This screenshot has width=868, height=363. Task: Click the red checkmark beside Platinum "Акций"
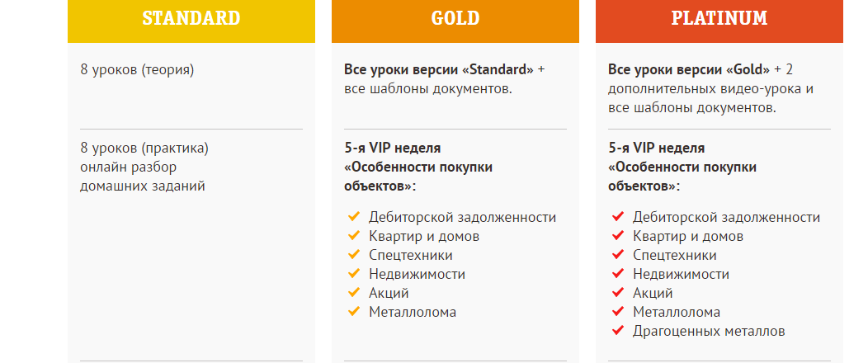[618, 293]
